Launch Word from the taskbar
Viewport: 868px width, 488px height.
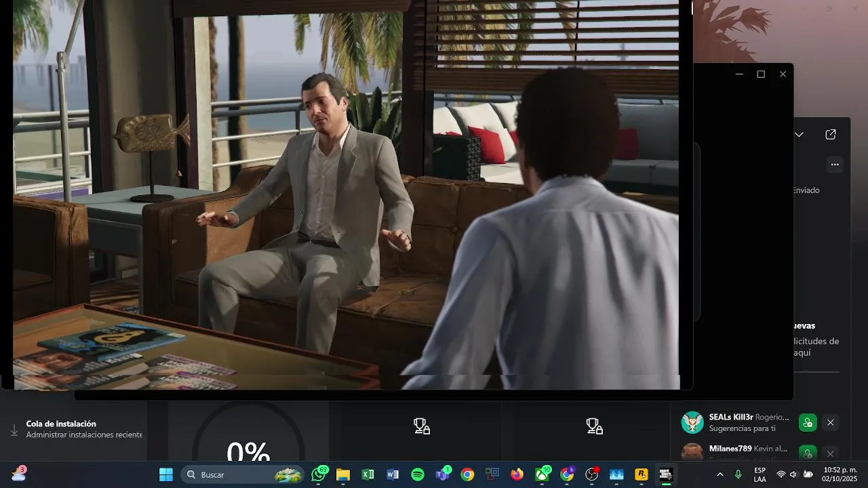click(393, 474)
